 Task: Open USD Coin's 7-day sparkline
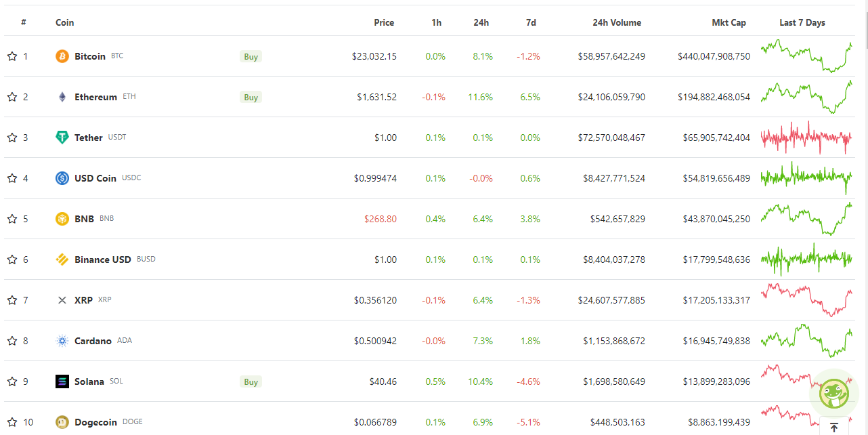806,178
